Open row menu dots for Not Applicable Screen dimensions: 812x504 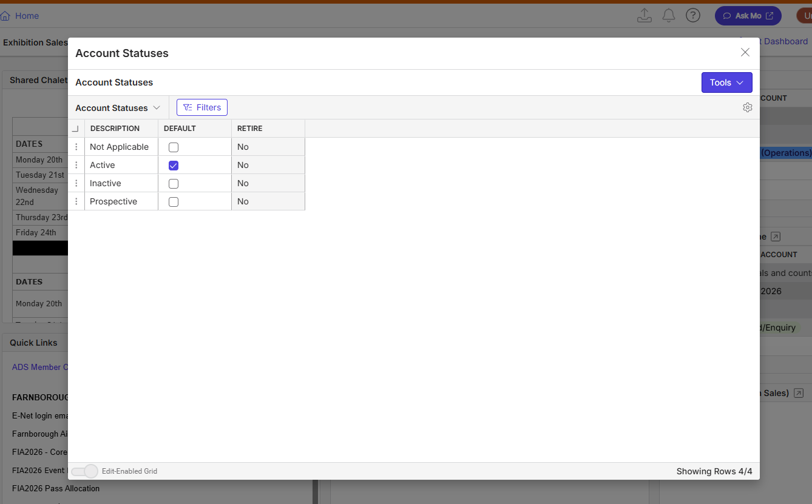coord(76,147)
